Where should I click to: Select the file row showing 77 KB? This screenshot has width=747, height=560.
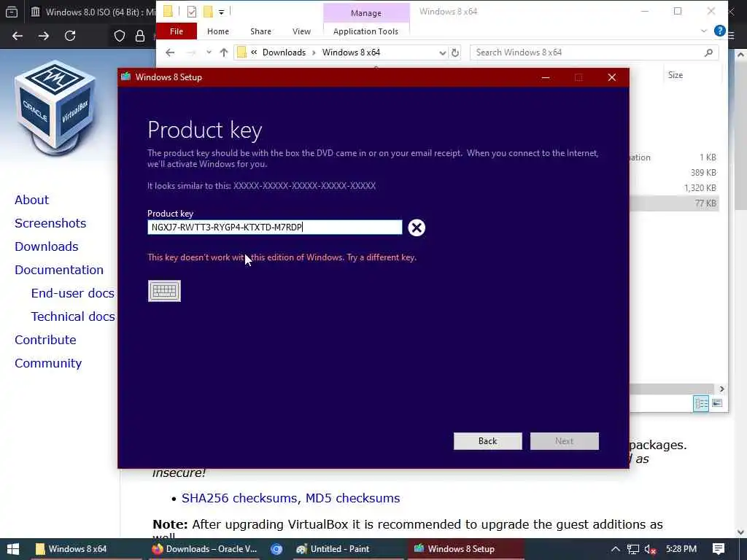673,203
